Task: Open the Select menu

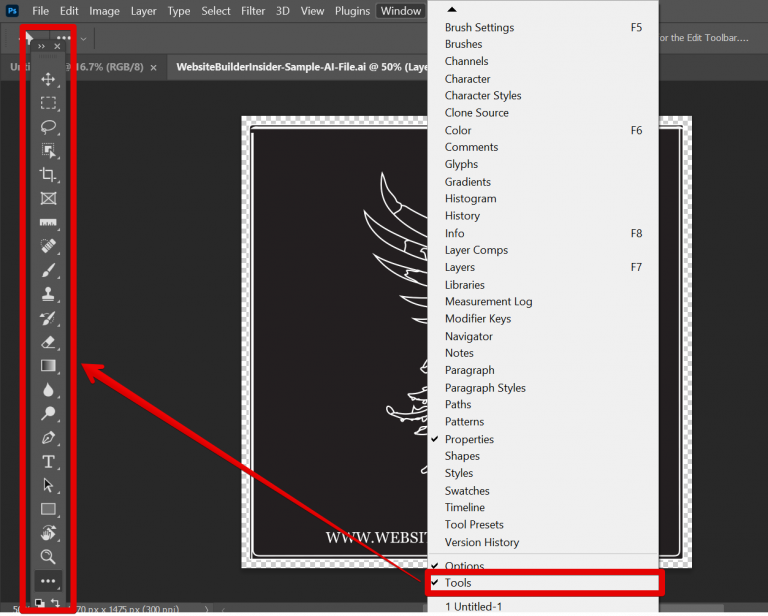Action: pos(216,11)
